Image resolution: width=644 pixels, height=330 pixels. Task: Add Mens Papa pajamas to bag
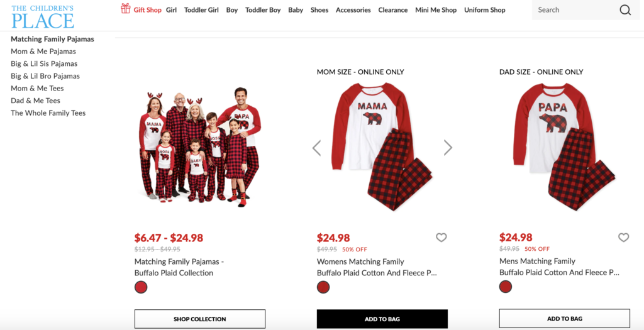pos(564,319)
